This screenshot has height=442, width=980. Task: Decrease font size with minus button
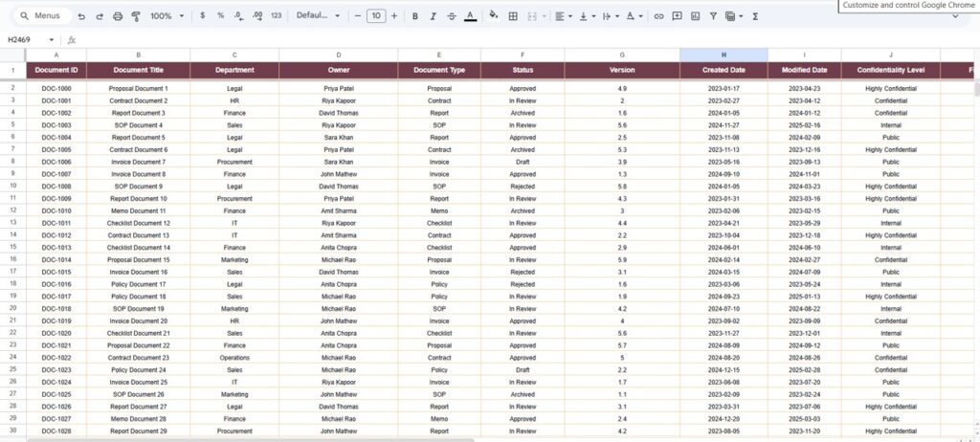(x=358, y=16)
